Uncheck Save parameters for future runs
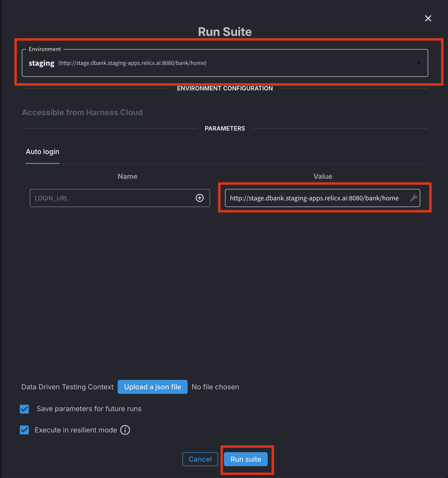Screen dimensions: 448x478 tap(24, 409)
